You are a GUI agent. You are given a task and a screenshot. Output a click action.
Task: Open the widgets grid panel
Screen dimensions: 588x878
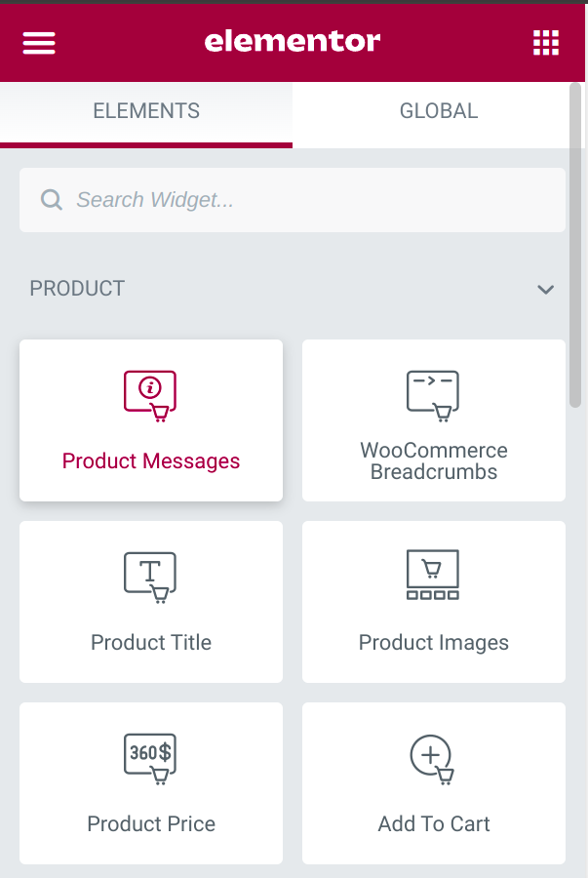(545, 43)
